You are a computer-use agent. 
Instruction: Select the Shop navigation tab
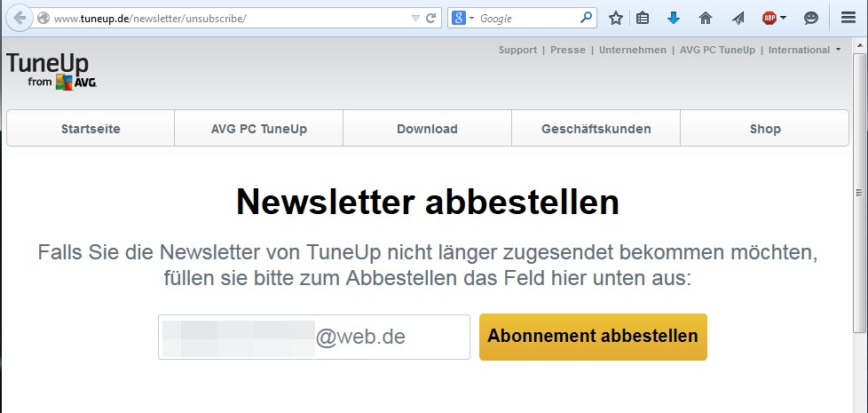(764, 129)
